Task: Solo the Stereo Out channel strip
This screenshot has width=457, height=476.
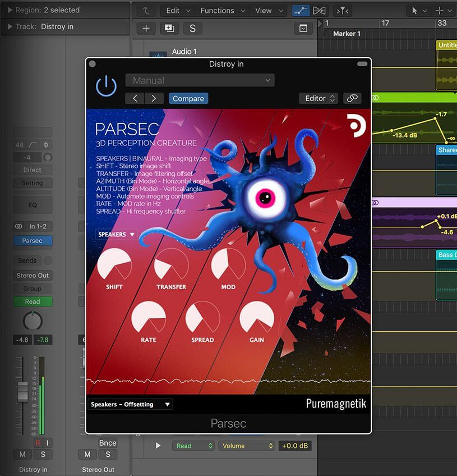Action: (108, 454)
